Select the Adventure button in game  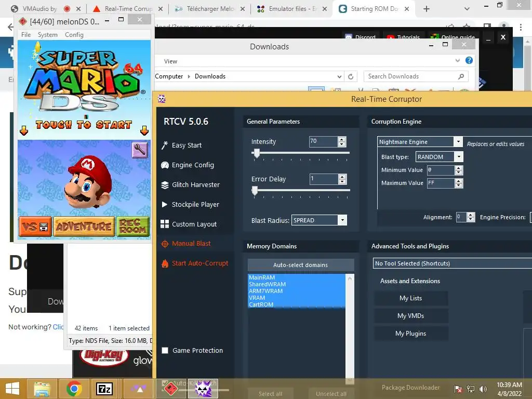click(x=84, y=227)
